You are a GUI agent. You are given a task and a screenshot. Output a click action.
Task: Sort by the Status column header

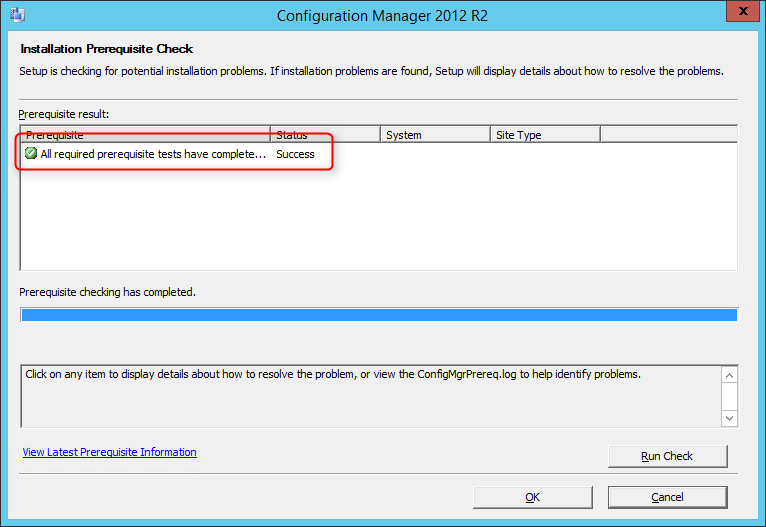325,135
